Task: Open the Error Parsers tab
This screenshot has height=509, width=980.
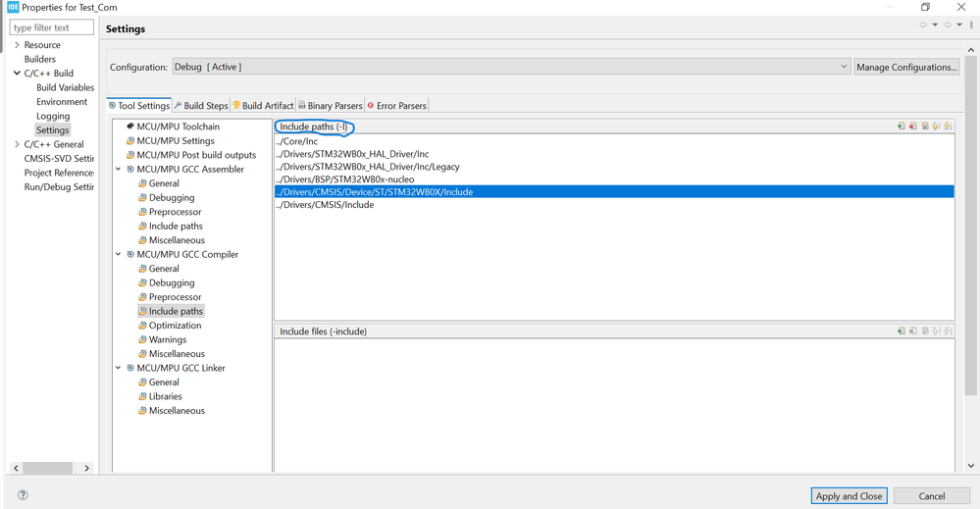Action: click(x=400, y=106)
